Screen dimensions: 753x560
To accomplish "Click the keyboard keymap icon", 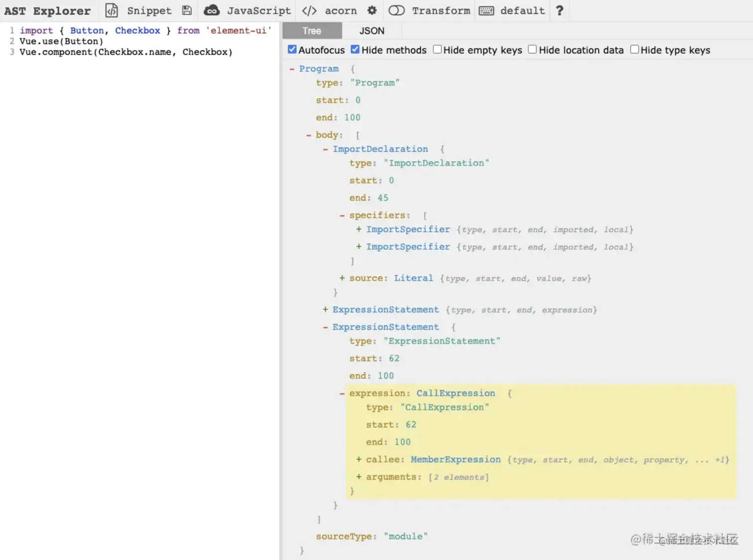I will point(486,10).
